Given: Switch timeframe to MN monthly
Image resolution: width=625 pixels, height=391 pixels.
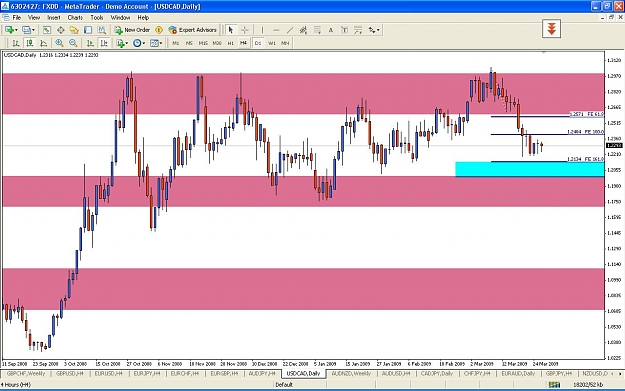Looking at the screenshot, I should pos(285,43).
